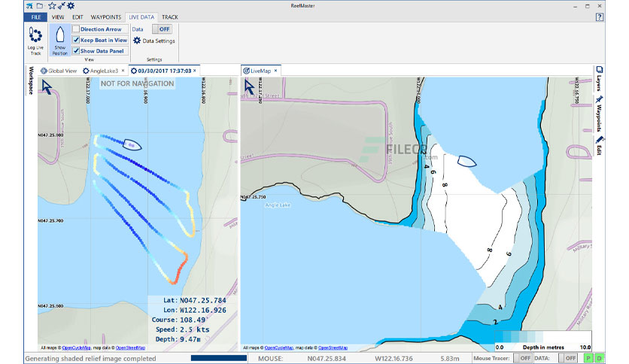Image resolution: width=629 pixels, height=364 pixels.
Task: Click the Log Live Track icon
Action: [x=35, y=35]
